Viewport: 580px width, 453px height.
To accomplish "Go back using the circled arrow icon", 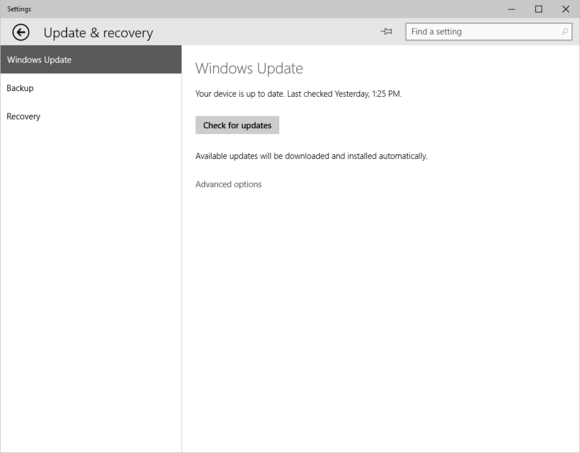I will (21, 32).
